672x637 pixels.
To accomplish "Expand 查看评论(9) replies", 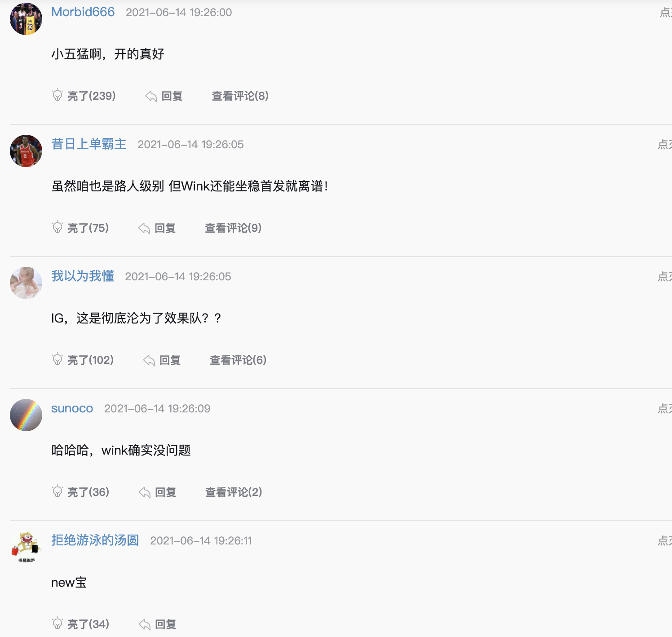I will click(233, 228).
